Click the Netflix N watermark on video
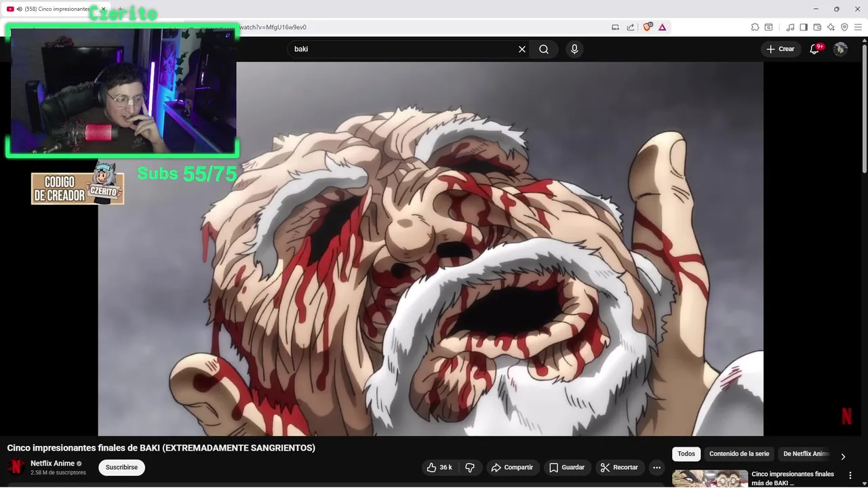The width and height of the screenshot is (868, 488). click(x=846, y=416)
